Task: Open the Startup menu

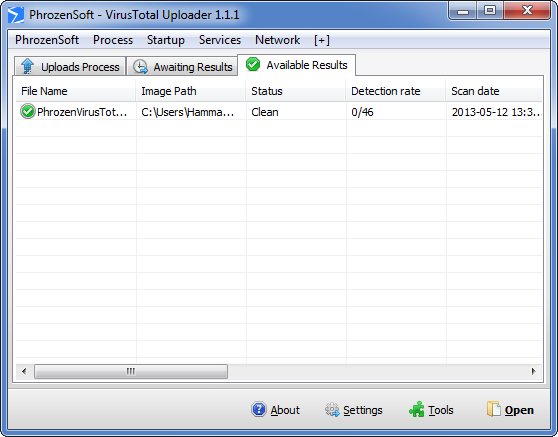Action: (166, 40)
